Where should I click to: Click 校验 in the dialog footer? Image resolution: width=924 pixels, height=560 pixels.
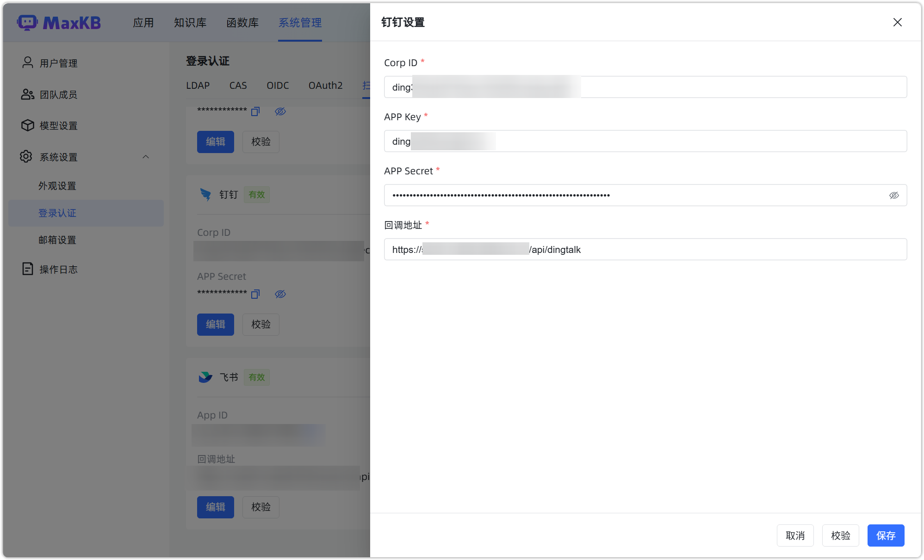tap(840, 535)
